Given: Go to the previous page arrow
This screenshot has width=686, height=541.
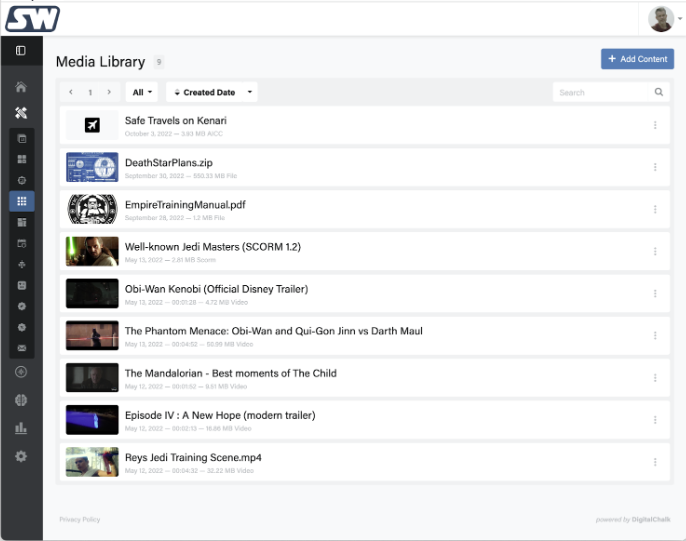Looking at the screenshot, I should tap(71, 92).
